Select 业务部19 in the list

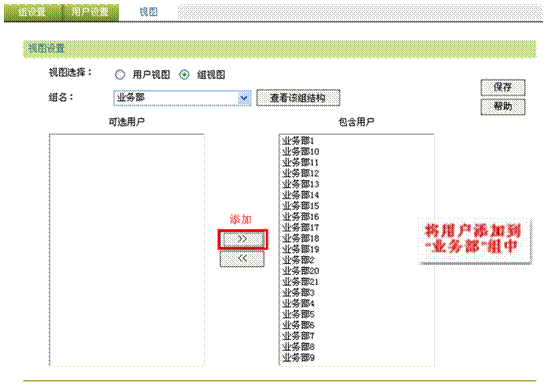[301, 249]
